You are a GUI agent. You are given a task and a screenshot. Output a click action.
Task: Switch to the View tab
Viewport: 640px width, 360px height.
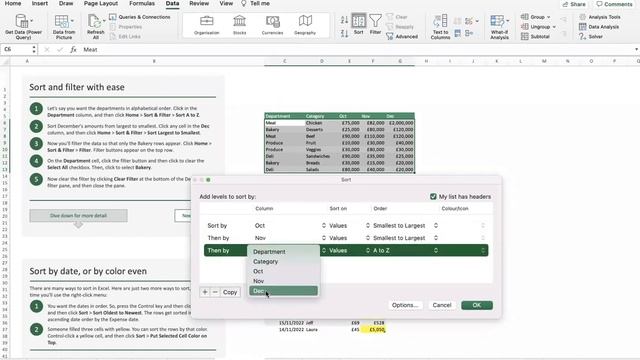click(226, 3)
